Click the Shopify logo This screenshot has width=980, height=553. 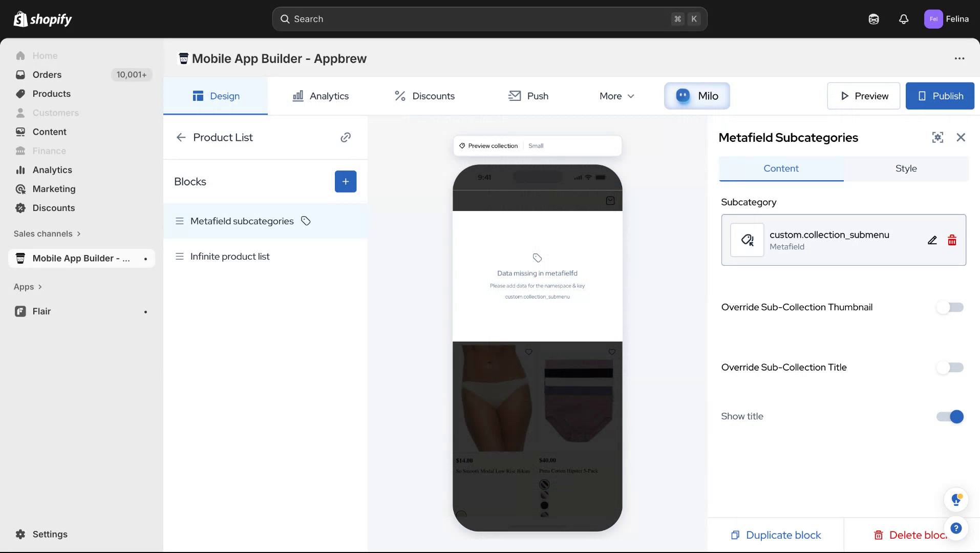[x=42, y=18]
